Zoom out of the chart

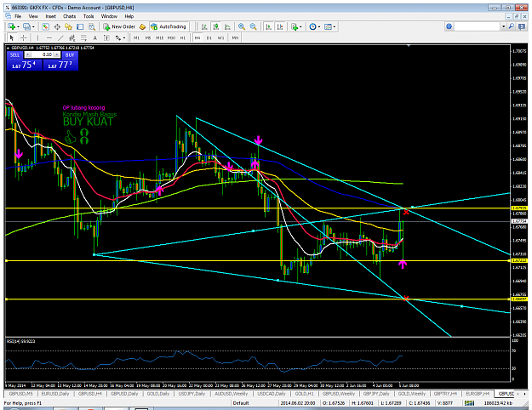click(253, 26)
